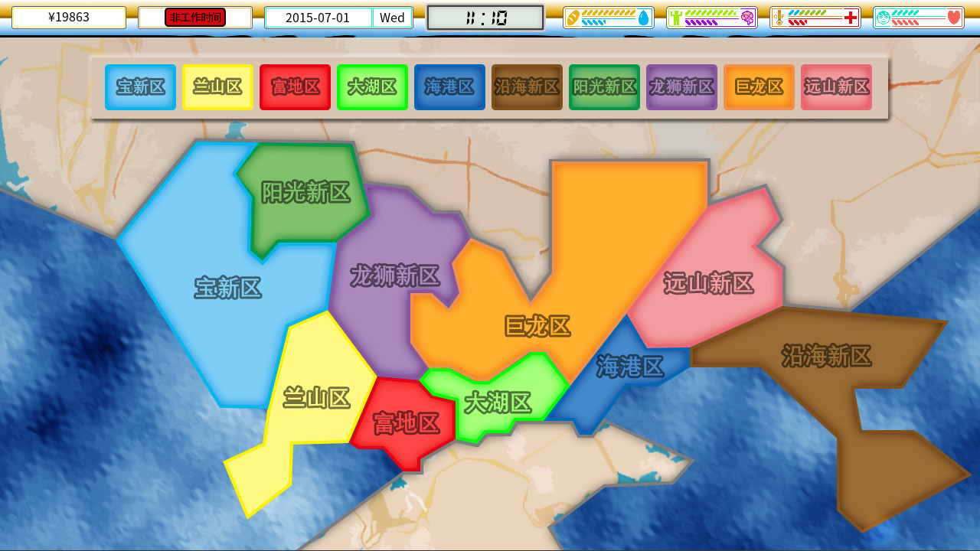Image resolution: width=980 pixels, height=551 pixels.
Task: Click the bread hunger icon
Action: 573,18
